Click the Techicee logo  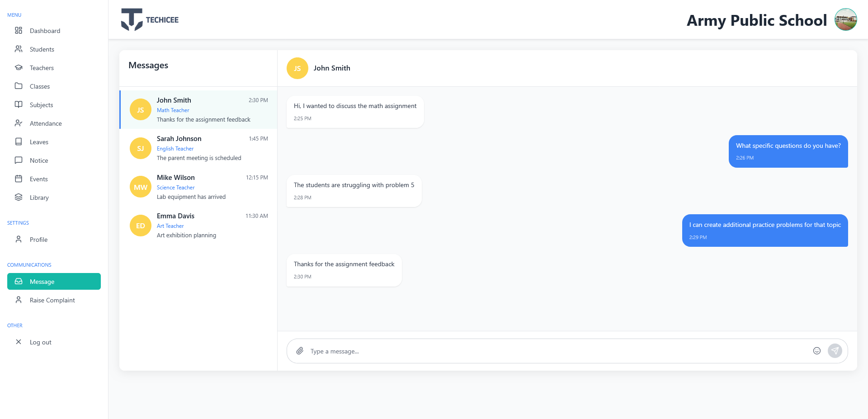click(150, 19)
